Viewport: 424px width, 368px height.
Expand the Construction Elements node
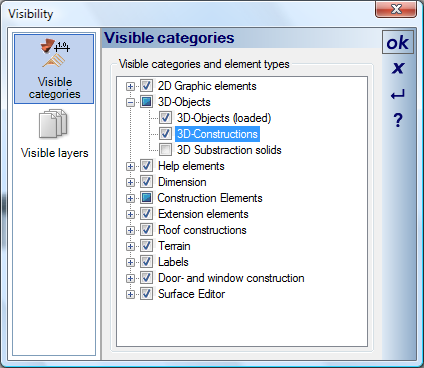click(130, 198)
